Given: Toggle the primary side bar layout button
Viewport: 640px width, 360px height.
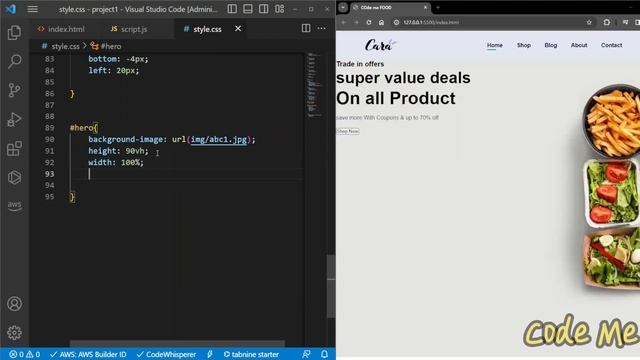Looking at the screenshot, I should pyautogui.click(x=232, y=9).
